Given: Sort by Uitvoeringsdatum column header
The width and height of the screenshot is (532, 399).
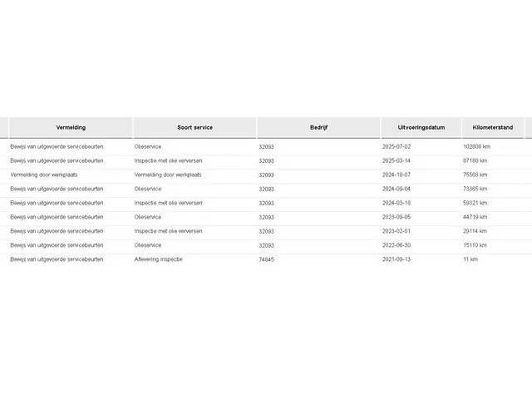Looking at the screenshot, I should tap(421, 127).
